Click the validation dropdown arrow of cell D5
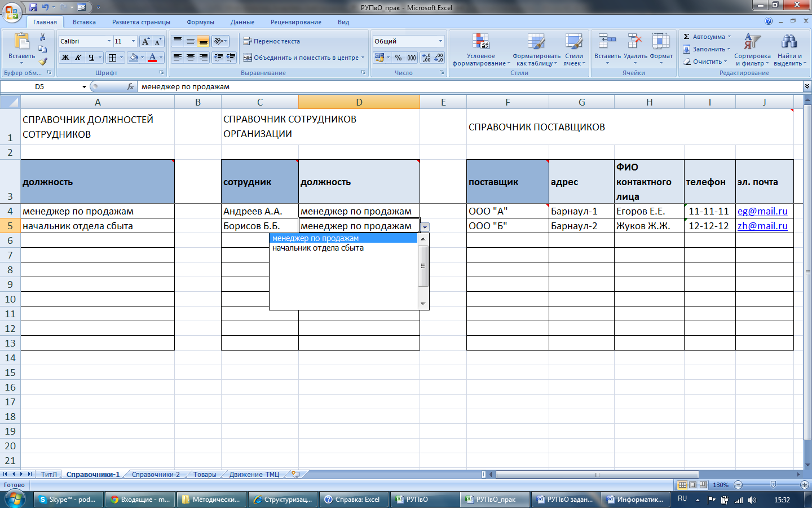The image size is (812, 508). [425, 227]
